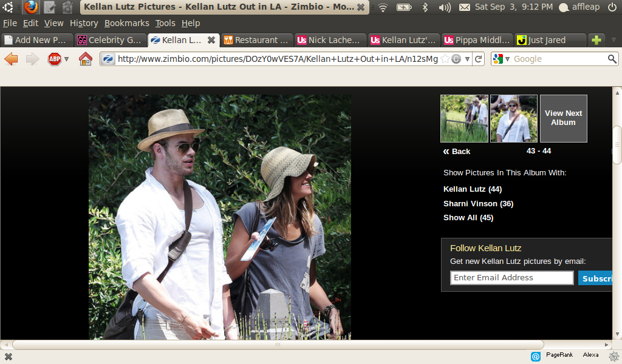Click the Alexa status bar entry
Image resolution: width=622 pixels, height=364 pixels.
(x=590, y=355)
